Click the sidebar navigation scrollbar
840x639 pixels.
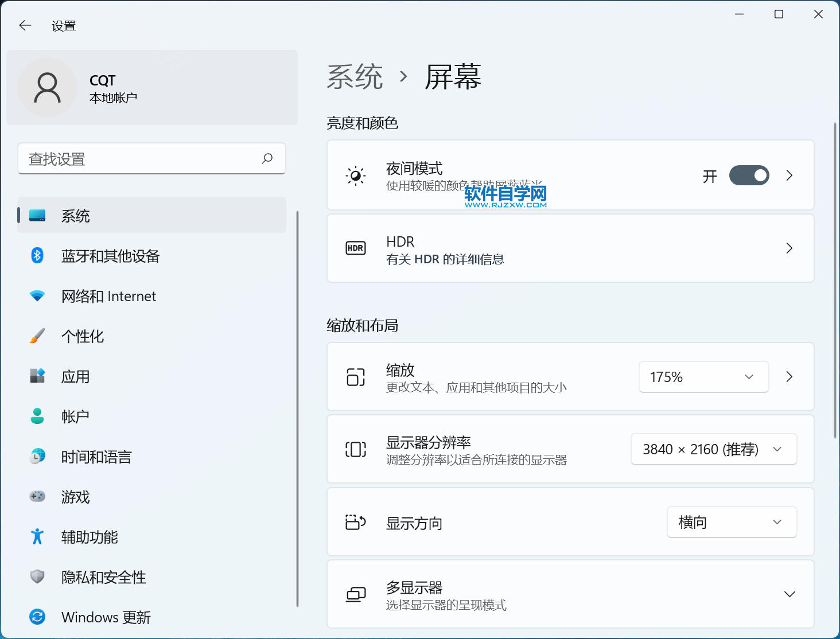(x=297, y=409)
